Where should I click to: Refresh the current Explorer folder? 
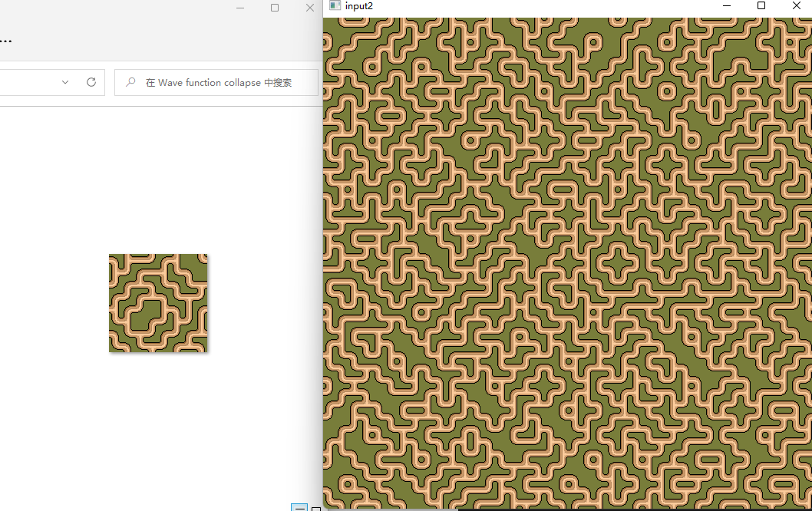tap(91, 82)
